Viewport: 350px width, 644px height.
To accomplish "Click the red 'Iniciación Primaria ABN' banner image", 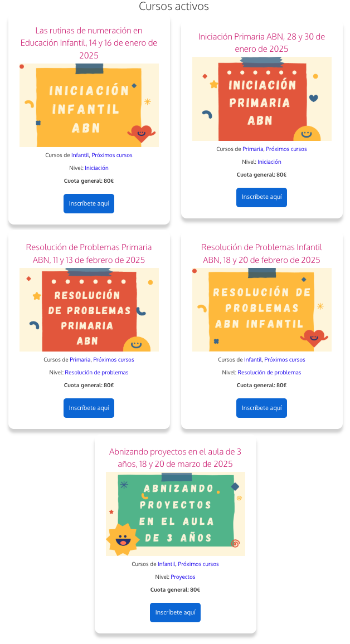I will [x=261, y=99].
